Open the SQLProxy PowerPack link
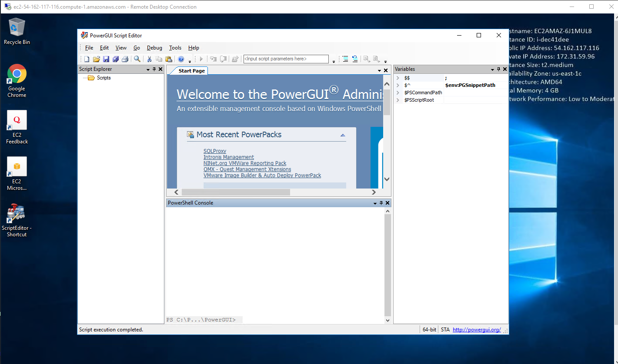 click(214, 151)
